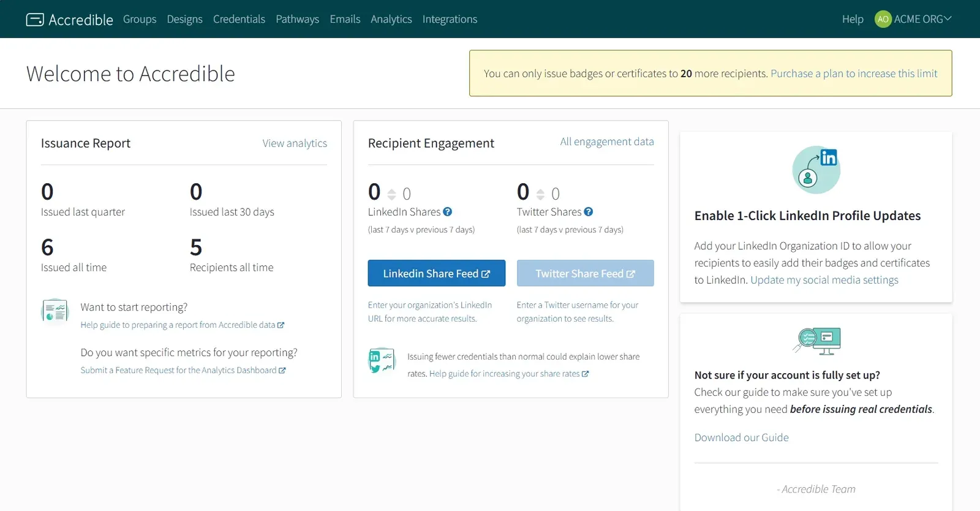The height and width of the screenshot is (511, 980).
Task: Click the 'Issued last 30 days' label
Action: (x=232, y=212)
